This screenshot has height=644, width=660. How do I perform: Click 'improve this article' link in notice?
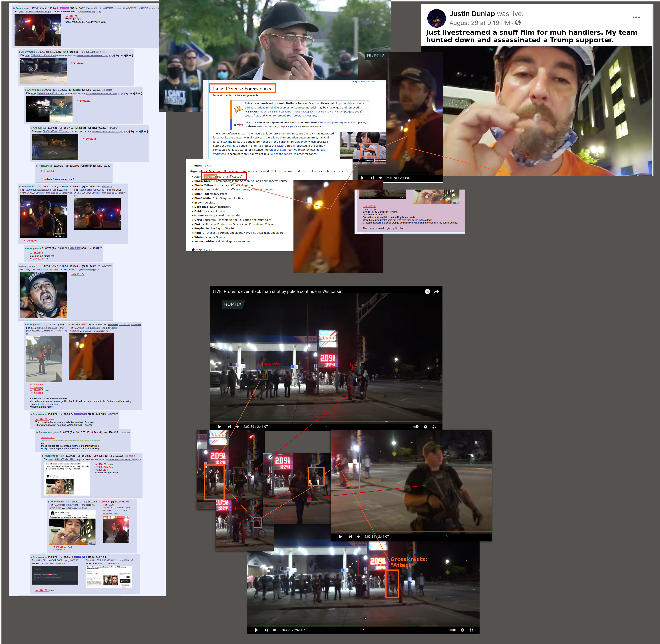[x=348, y=104]
